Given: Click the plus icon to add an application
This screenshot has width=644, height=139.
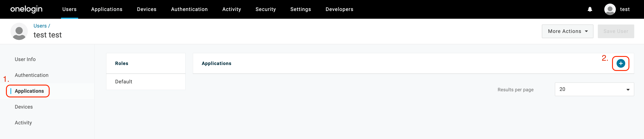Looking at the screenshot, I should tap(621, 63).
